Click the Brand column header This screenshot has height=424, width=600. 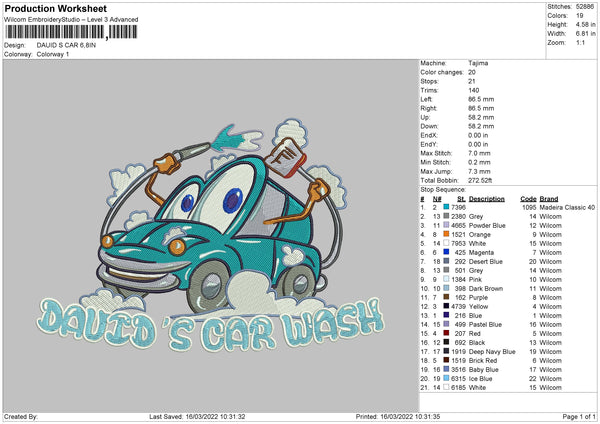549,199
